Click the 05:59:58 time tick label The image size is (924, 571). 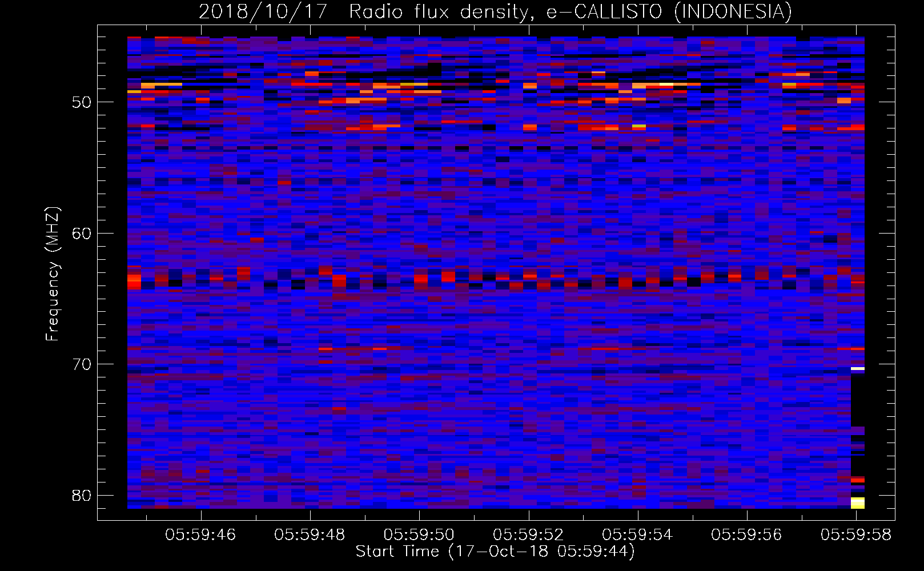click(x=856, y=535)
